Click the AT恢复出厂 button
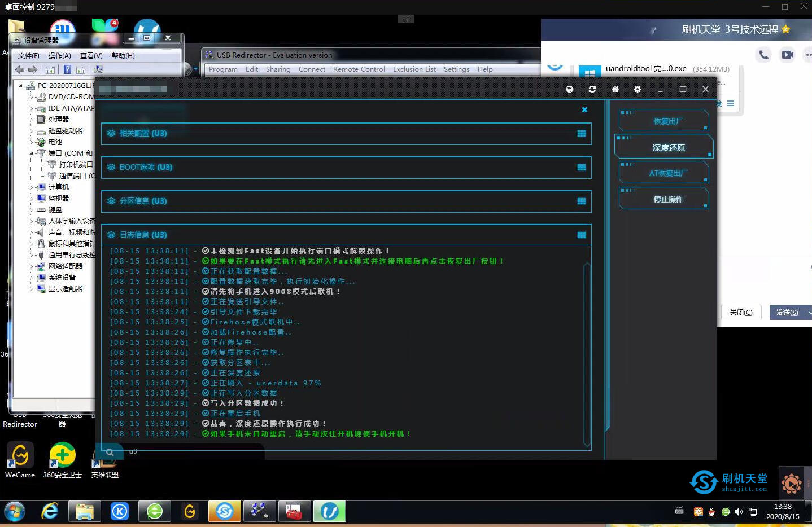 click(664, 173)
